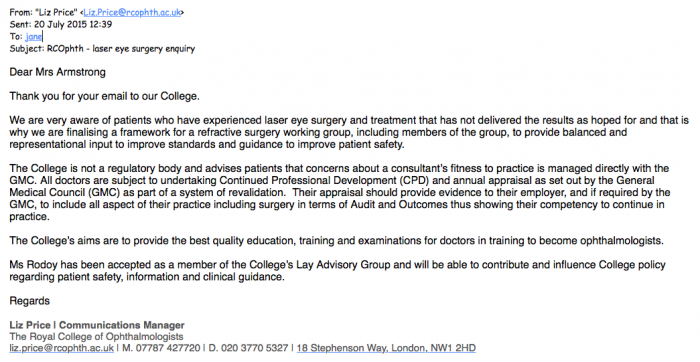Click 'Thank you for your email' sentence
Viewport: 700px width, 362px height.
[x=104, y=96]
